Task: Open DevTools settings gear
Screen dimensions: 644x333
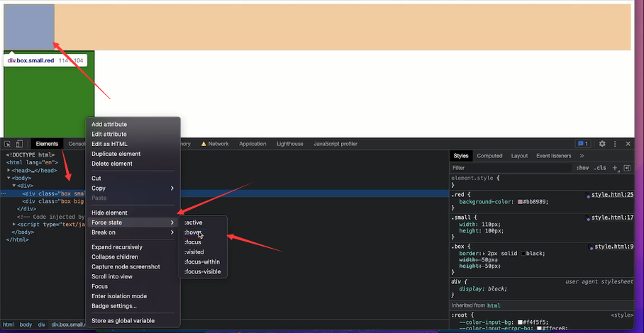Action: coord(602,144)
